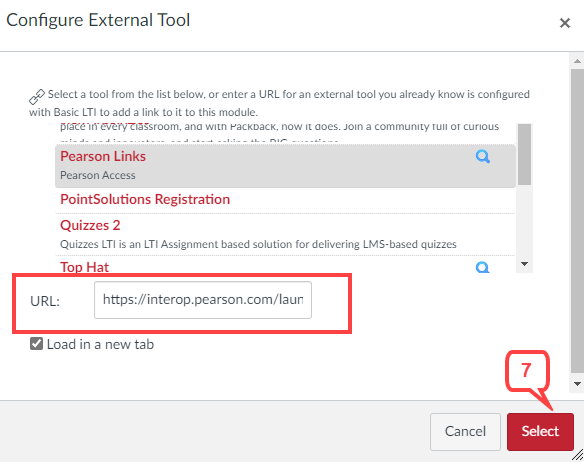Image resolution: width=584 pixels, height=462 pixels.
Task: Focus the URL input field
Action: tap(203, 300)
